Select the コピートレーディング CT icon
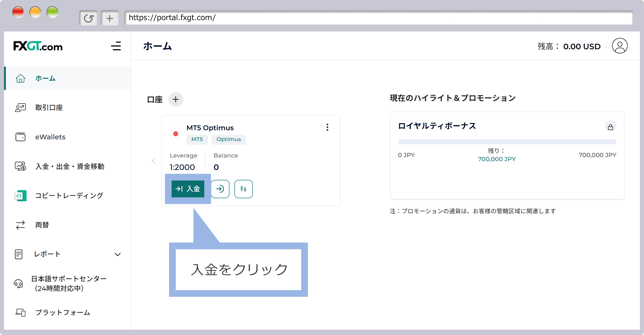Screen dimensions: 644x335 click(20, 196)
